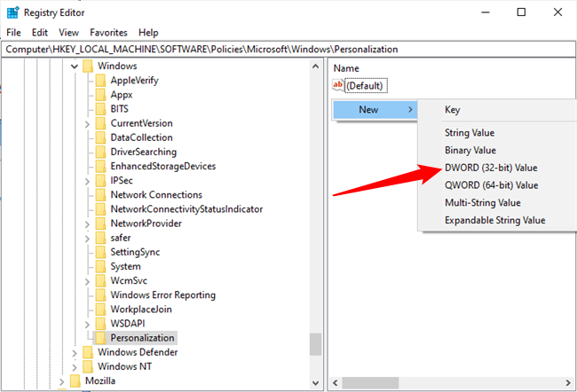Click the WcmSvc folder icon
Image resolution: width=577 pixels, height=392 pixels.
pyautogui.click(x=100, y=281)
